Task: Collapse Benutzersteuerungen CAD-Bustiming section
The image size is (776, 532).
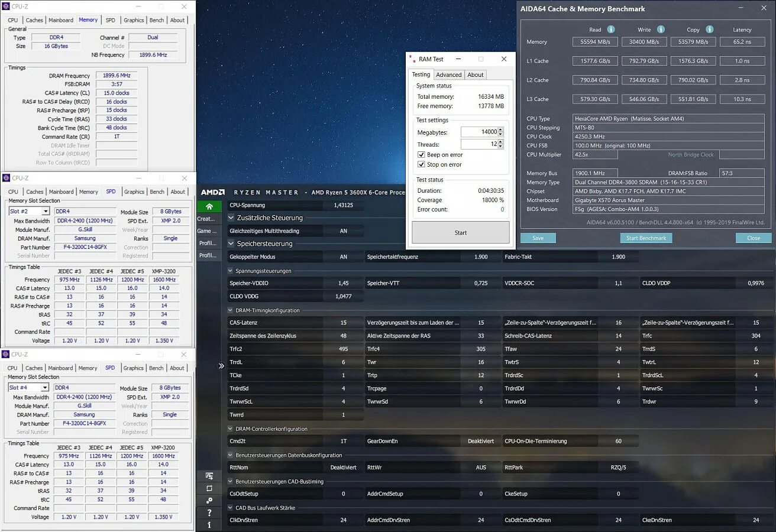Action: click(230, 482)
